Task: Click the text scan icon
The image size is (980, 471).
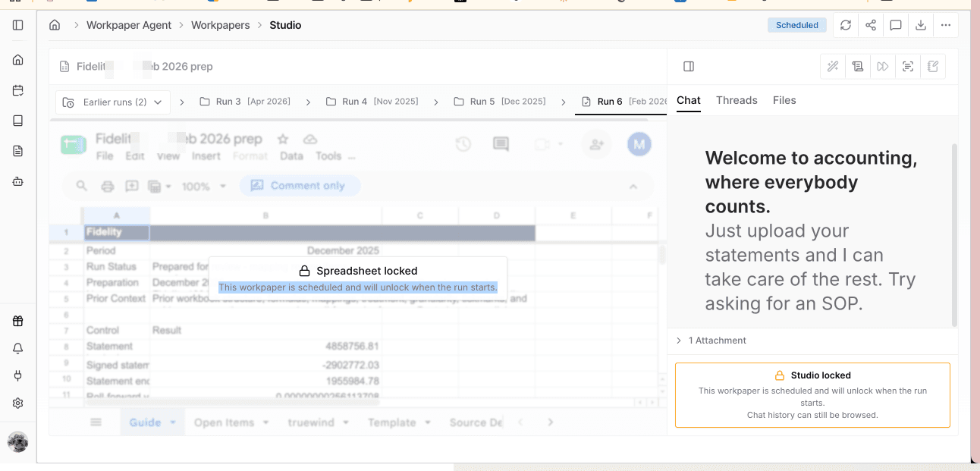Action: coord(908,67)
